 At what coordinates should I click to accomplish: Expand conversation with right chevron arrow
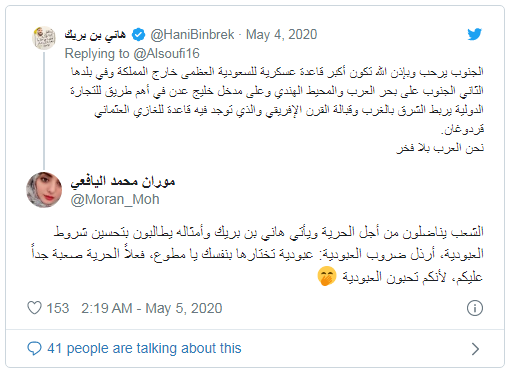(x=475, y=349)
